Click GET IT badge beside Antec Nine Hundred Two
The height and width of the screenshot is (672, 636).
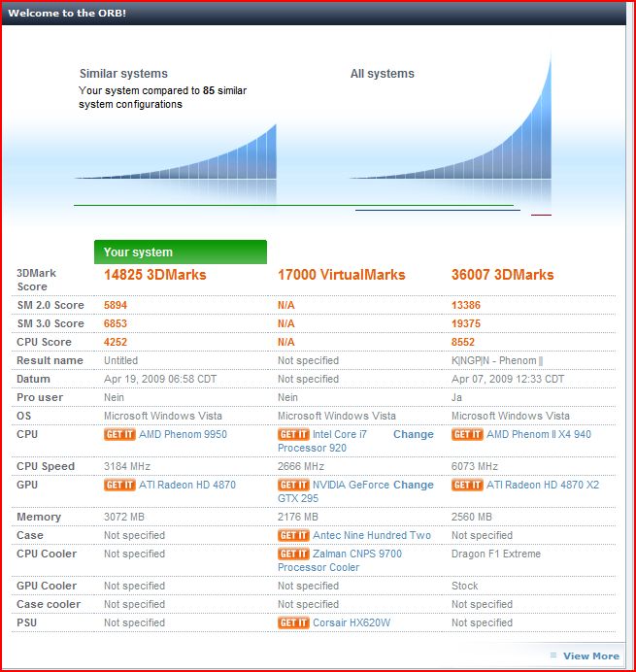[293, 535]
